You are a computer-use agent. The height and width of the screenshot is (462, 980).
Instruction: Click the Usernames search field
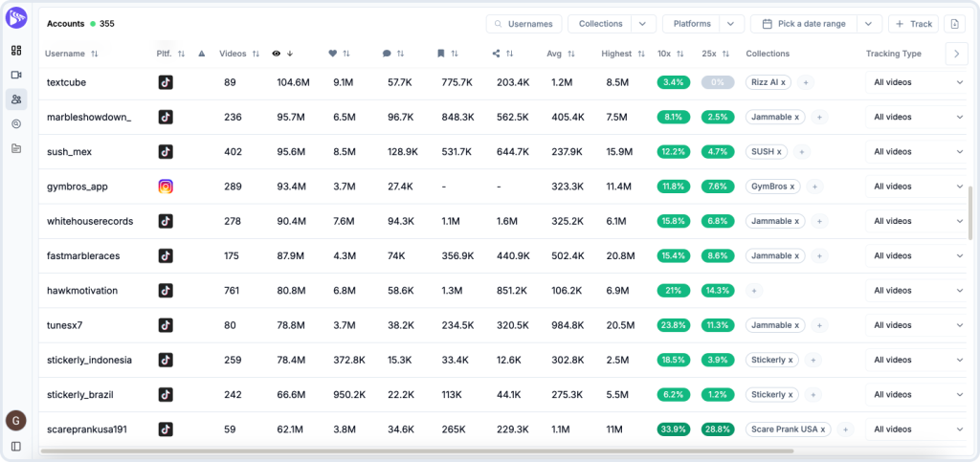[x=523, y=24]
